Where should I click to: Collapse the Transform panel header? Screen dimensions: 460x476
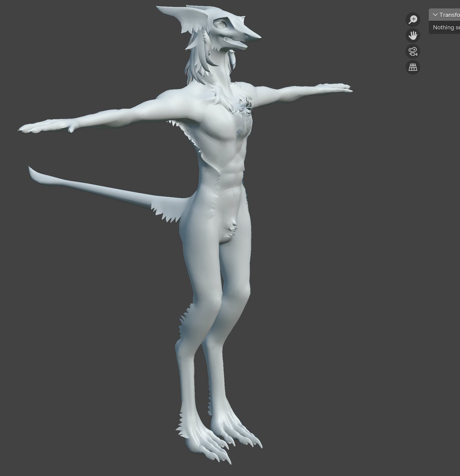pos(444,15)
